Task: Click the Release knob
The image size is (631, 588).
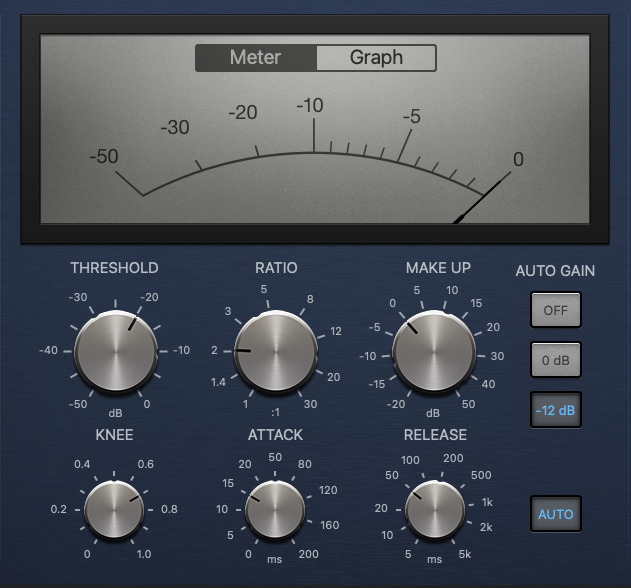Action: 435,512
